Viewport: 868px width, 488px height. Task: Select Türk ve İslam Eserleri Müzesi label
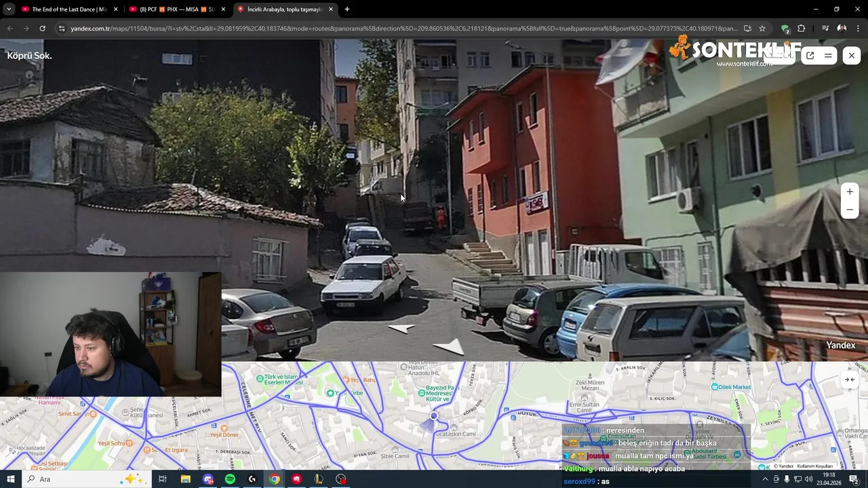click(x=281, y=380)
